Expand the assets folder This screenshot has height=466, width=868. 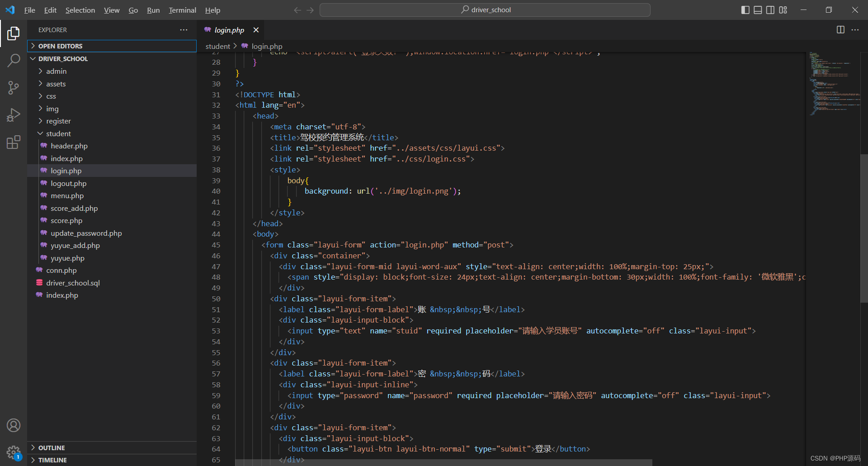coord(112,84)
